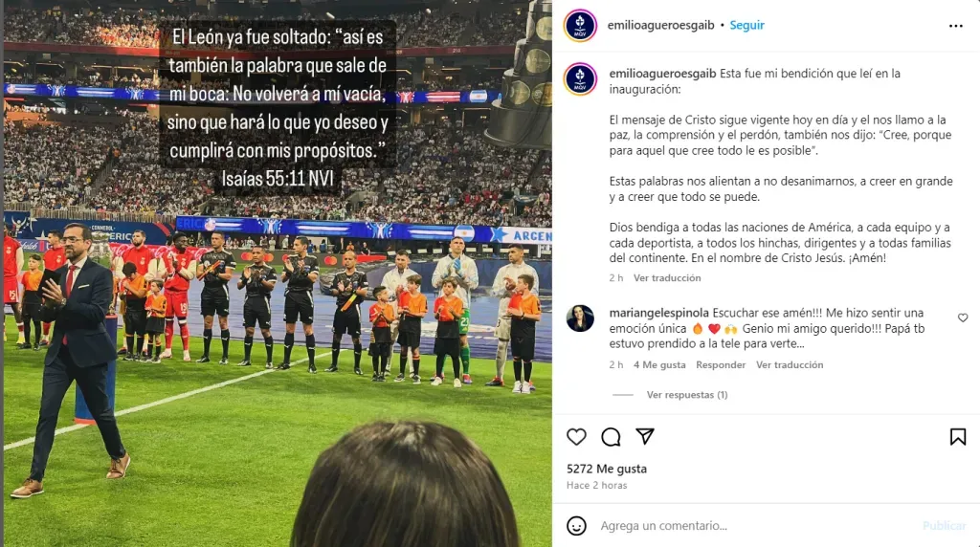View the 4 Me gusta on the comment

[659, 364]
